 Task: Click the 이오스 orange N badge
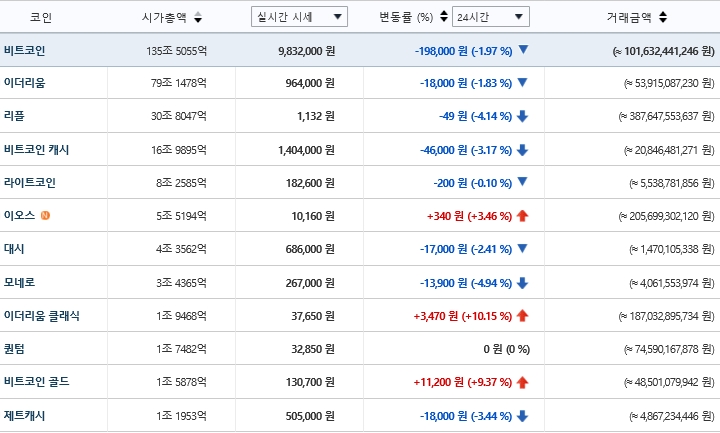click(x=45, y=215)
